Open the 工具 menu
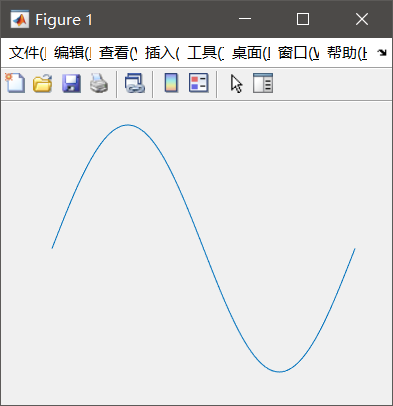The height and width of the screenshot is (406, 393). [x=206, y=53]
